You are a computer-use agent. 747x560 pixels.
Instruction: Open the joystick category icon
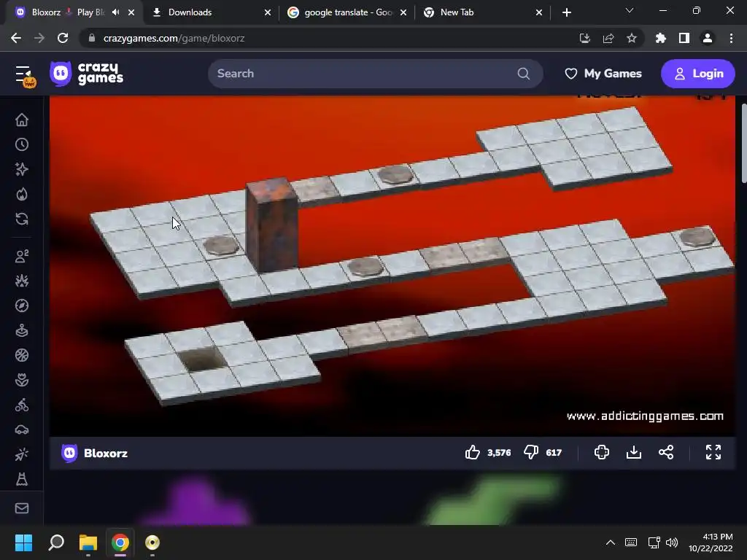tap(22, 330)
